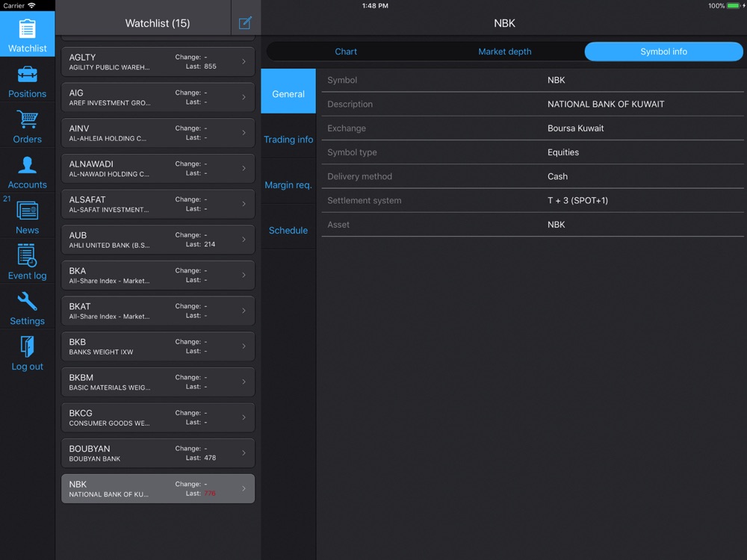Tap NBK title in detail header
Screen dimensions: 747x560
click(x=504, y=23)
